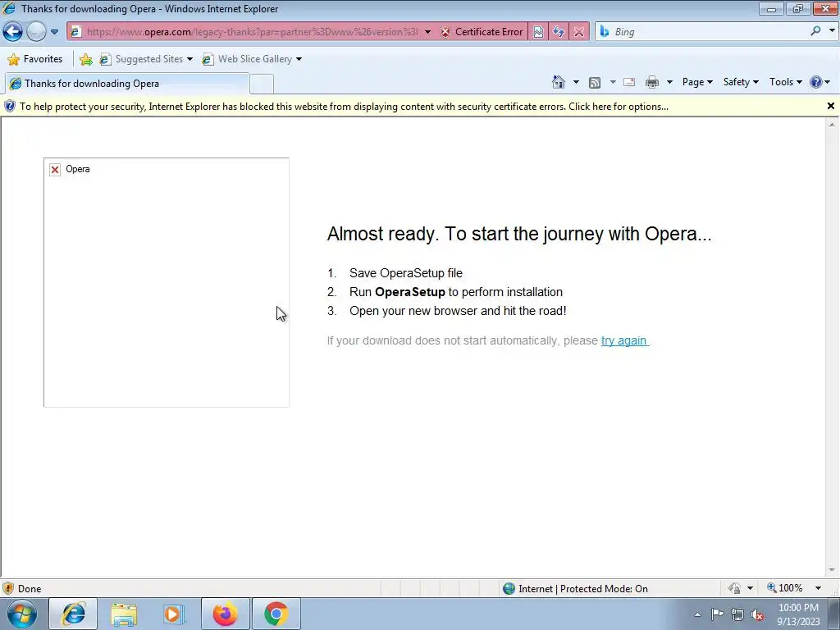
Task: Launch Firefox from the taskbar
Action: 225,614
